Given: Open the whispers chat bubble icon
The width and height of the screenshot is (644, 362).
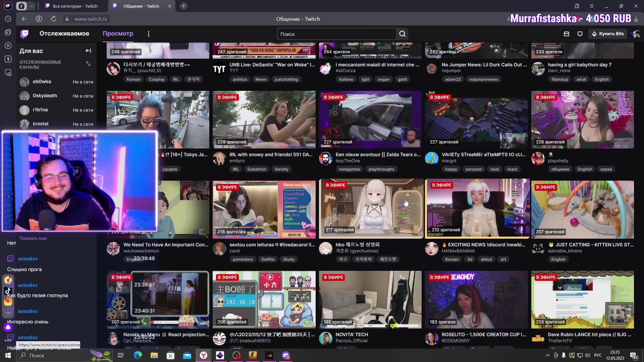Looking at the screenshot, I should tap(580, 34).
